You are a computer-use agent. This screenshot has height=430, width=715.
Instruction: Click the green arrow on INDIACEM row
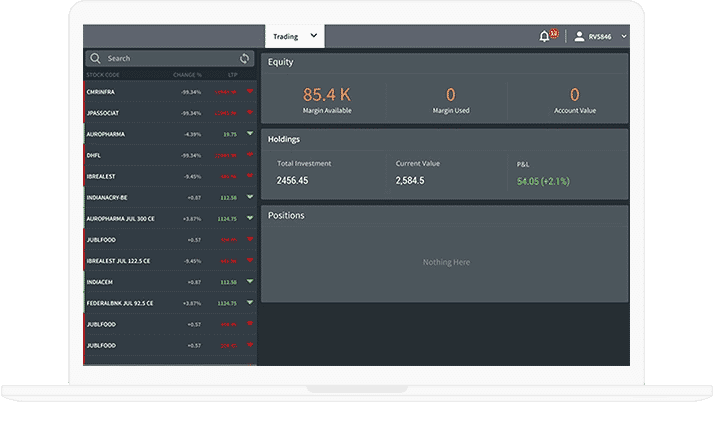click(250, 281)
